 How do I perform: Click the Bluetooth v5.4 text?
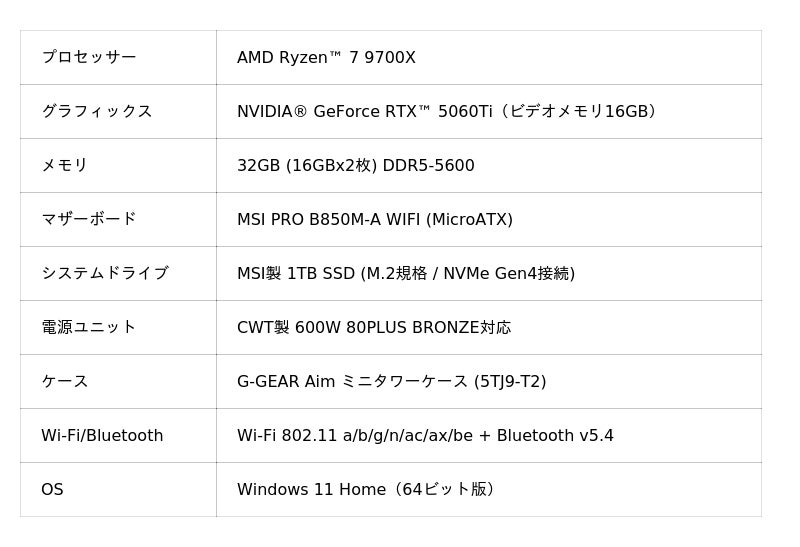(x=555, y=436)
